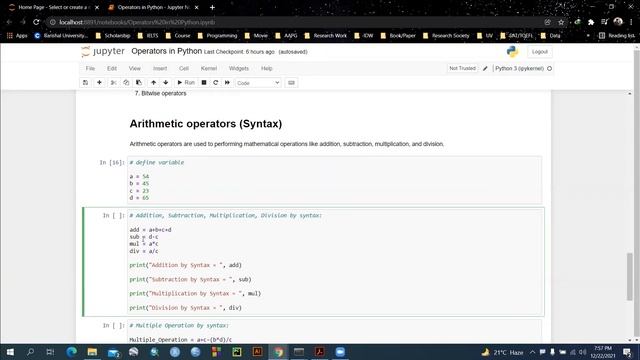Open the cell type Code dropdown

click(258, 83)
